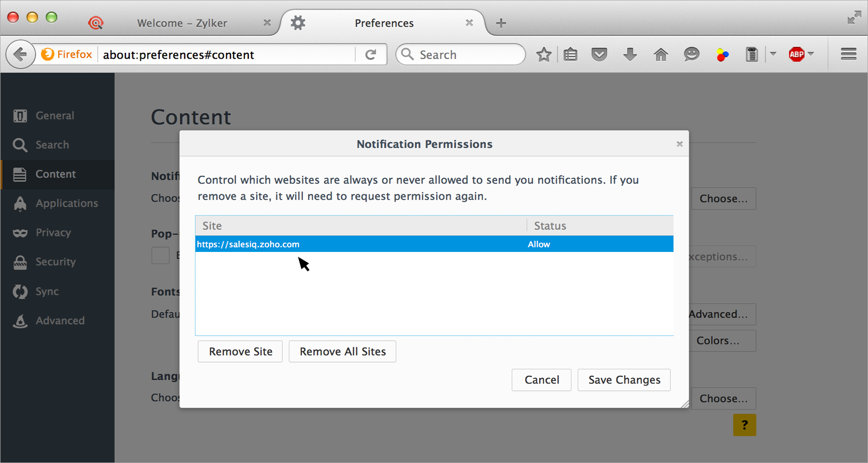Open the Pocket toolbar icon
The image size is (868, 463).
pyautogui.click(x=599, y=55)
